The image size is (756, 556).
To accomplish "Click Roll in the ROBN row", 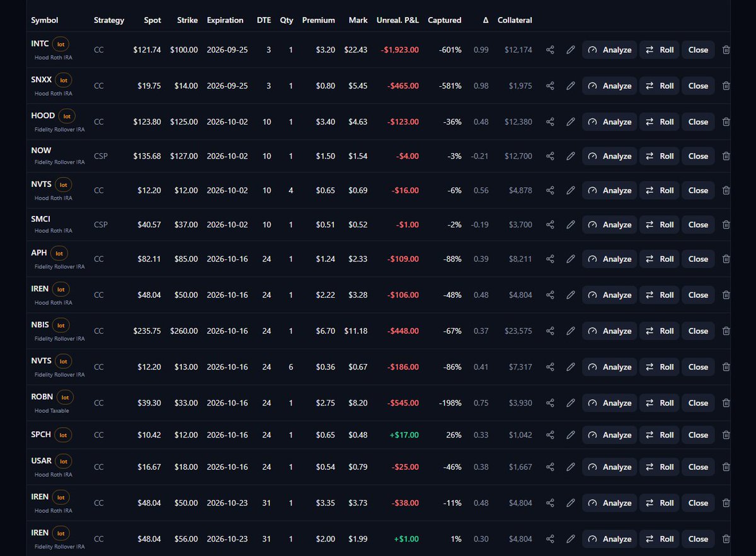I will (659, 403).
